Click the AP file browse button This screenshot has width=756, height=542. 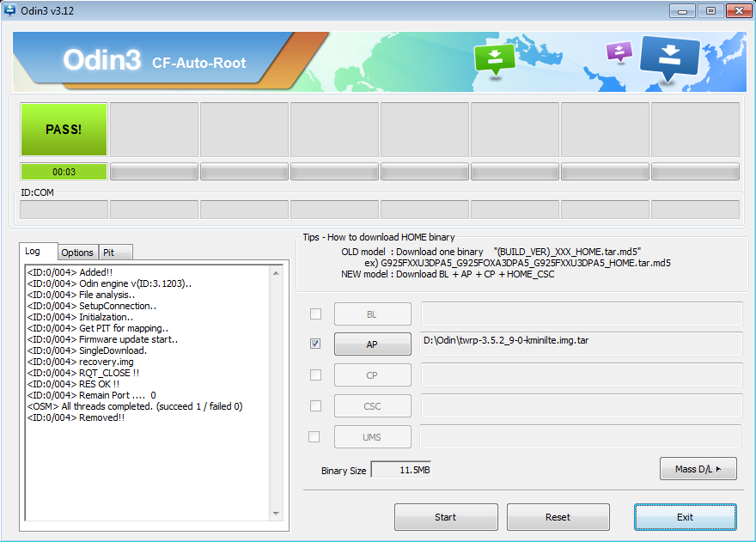pos(372,344)
